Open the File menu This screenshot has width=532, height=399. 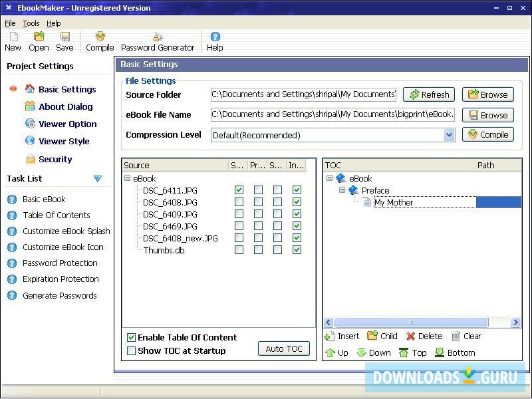[x=10, y=23]
